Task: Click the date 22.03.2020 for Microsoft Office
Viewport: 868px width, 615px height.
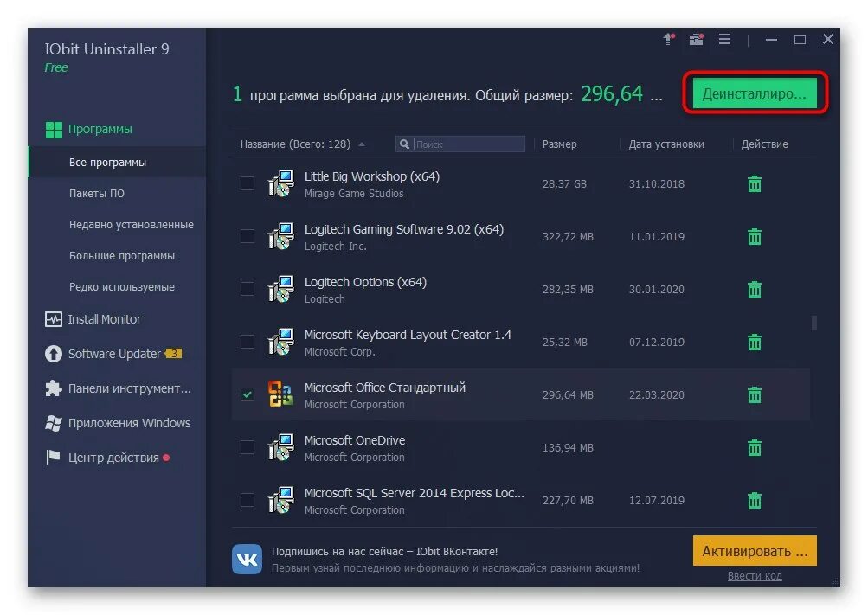Action: (657, 395)
